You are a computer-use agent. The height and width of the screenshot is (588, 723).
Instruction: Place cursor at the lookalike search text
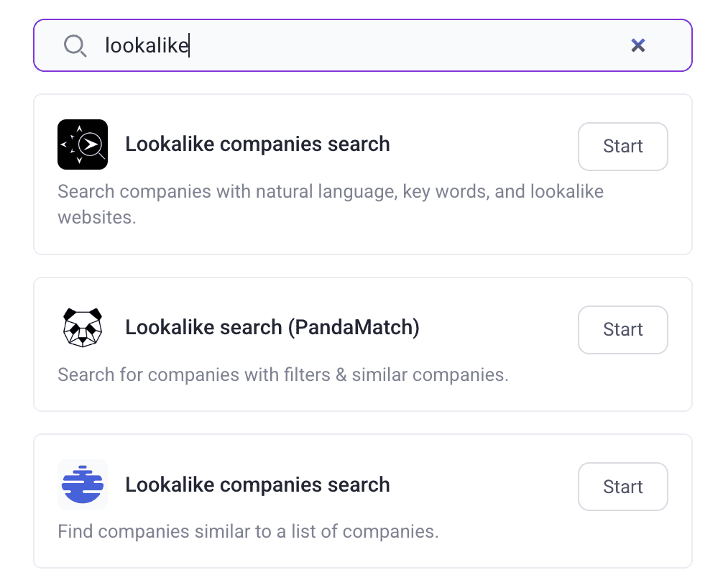coord(147,45)
